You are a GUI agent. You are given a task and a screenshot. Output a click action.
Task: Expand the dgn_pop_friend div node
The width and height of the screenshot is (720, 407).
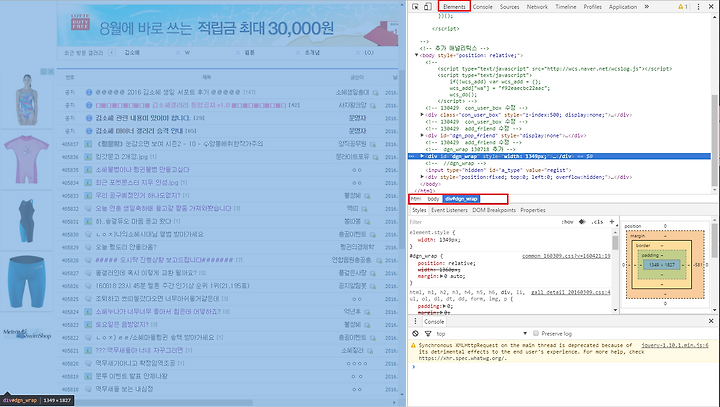click(x=422, y=136)
